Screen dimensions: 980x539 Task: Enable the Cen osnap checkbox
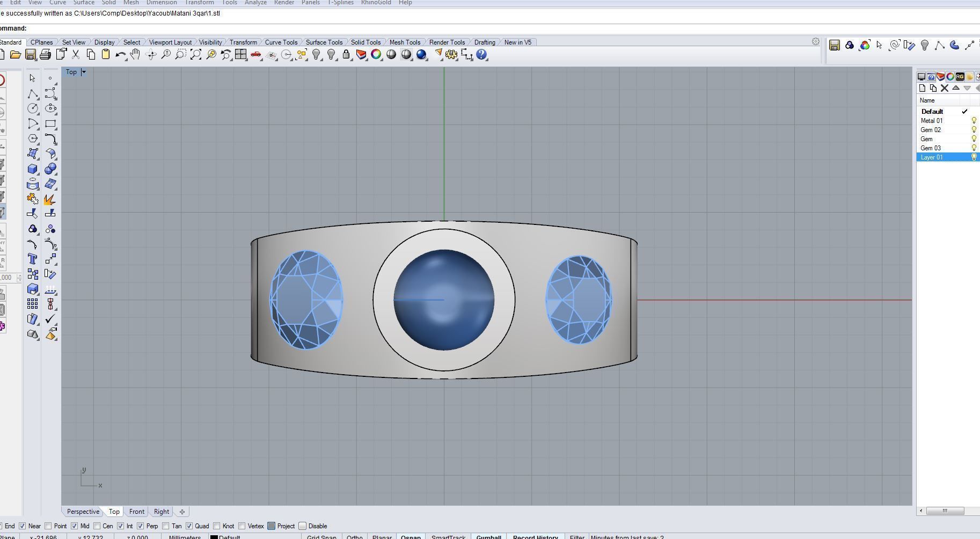(x=97, y=526)
